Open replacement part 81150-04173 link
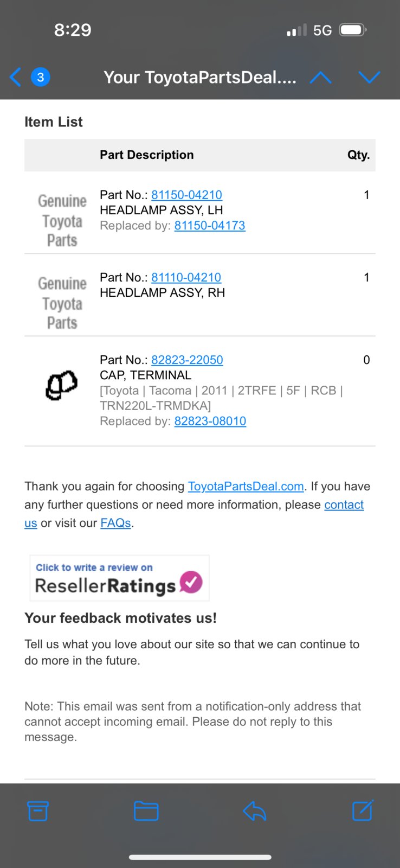400x868 pixels. [210, 225]
